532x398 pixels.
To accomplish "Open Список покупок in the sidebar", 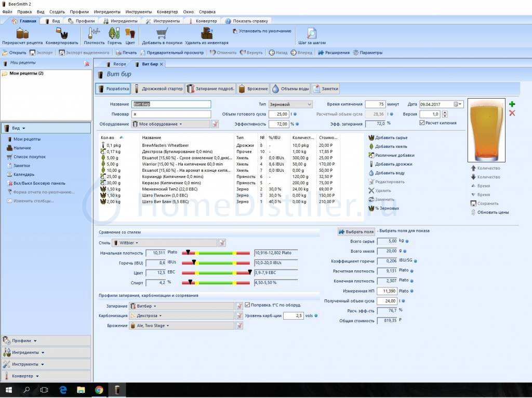I will pyautogui.click(x=26, y=157).
